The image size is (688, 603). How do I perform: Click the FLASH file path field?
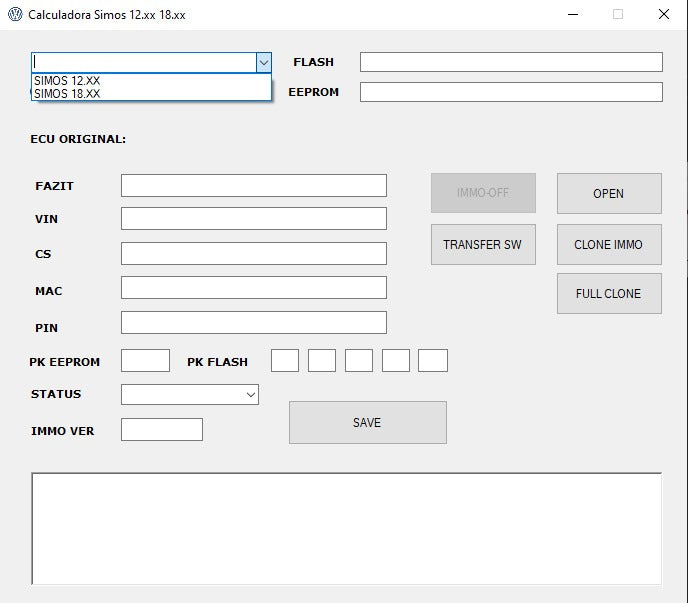[511, 62]
